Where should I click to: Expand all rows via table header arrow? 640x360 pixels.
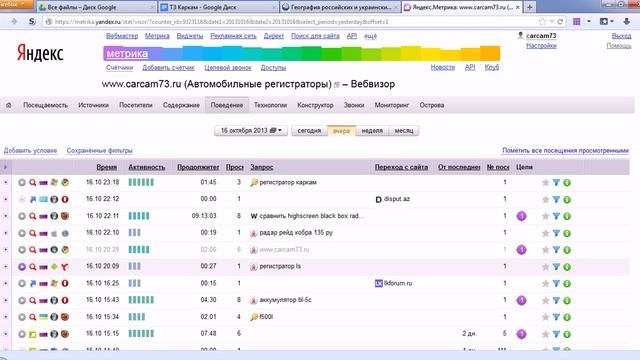5,167
